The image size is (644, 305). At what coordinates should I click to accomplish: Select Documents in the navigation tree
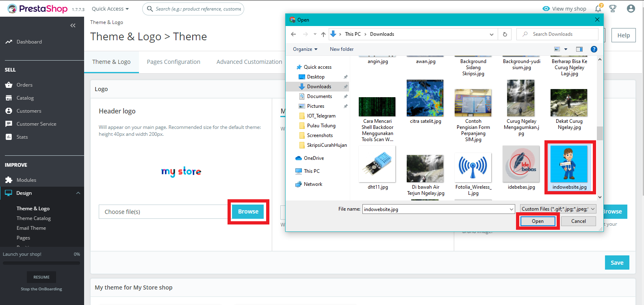pyautogui.click(x=319, y=96)
